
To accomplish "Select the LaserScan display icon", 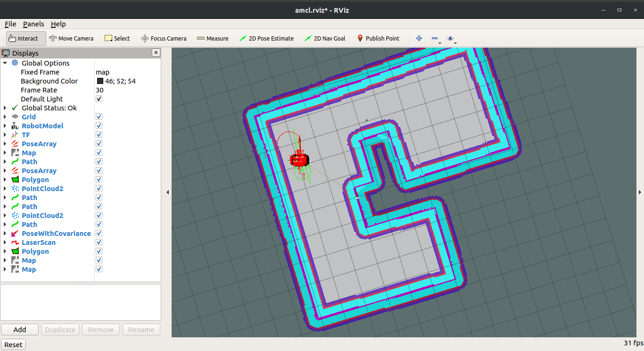I will click(15, 242).
